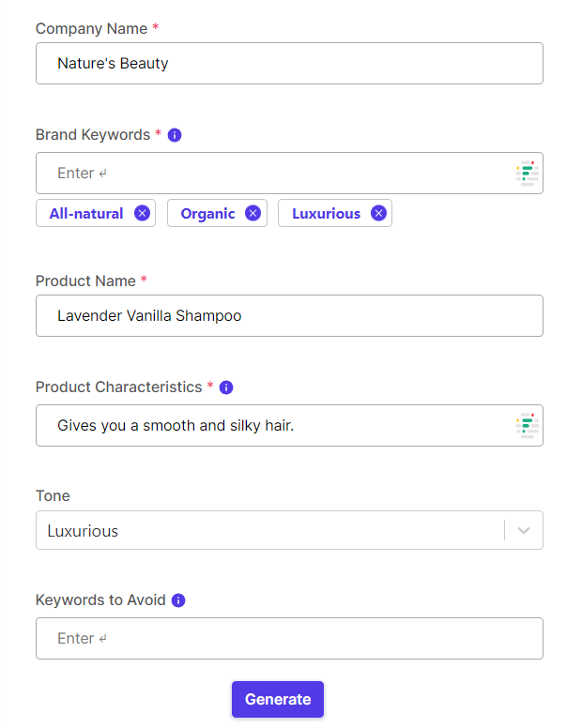Show info tooltip for Product Characteristics
This screenshot has height=728, width=582.
[x=226, y=387]
